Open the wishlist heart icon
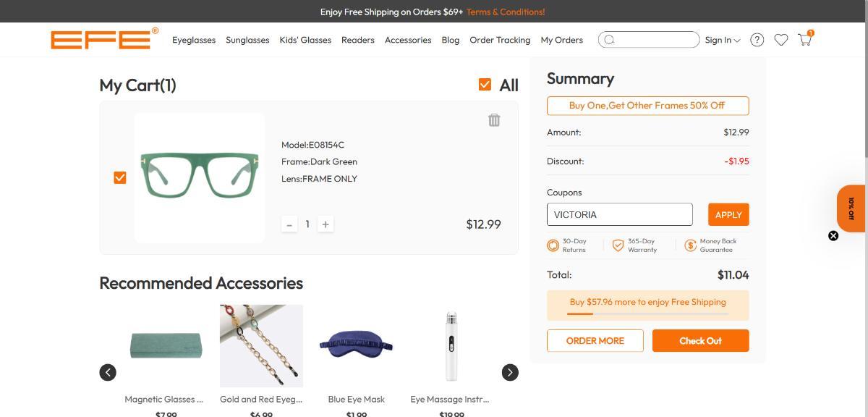The width and height of the screenshot is (868, 417). [780, 40]
